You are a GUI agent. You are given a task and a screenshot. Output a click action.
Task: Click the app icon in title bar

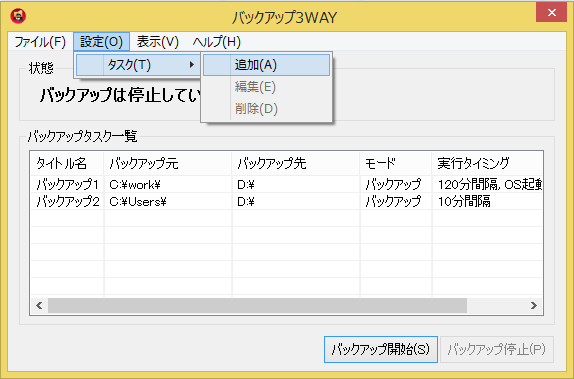point(18,16)
